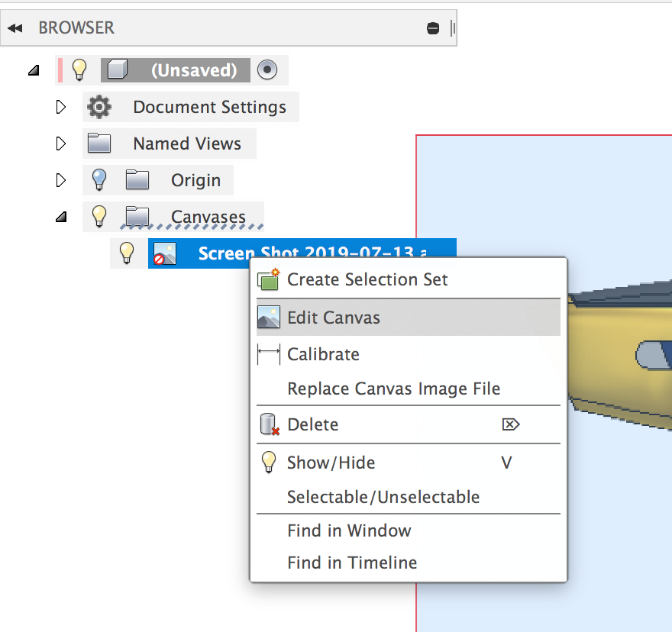672x632 pixels.
Task: Click the Screen Shot canvas image icon
Action: tap(165, 253)
